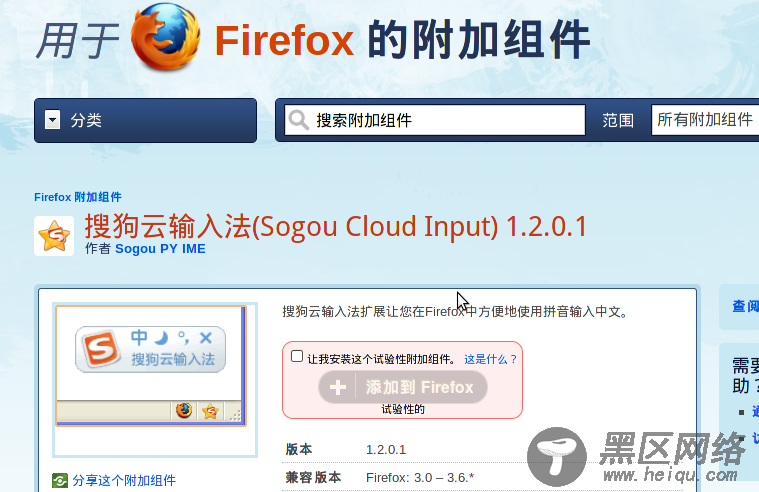Image resolution: width=759 pixels, height=492 pixels.
Task: Click the search magnifier icon
Action: (298, 120)
